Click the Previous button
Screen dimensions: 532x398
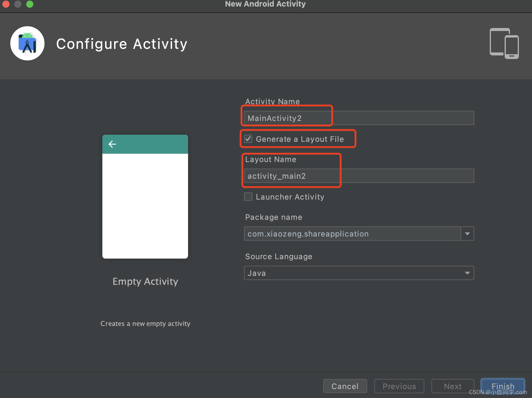point(399,386)
